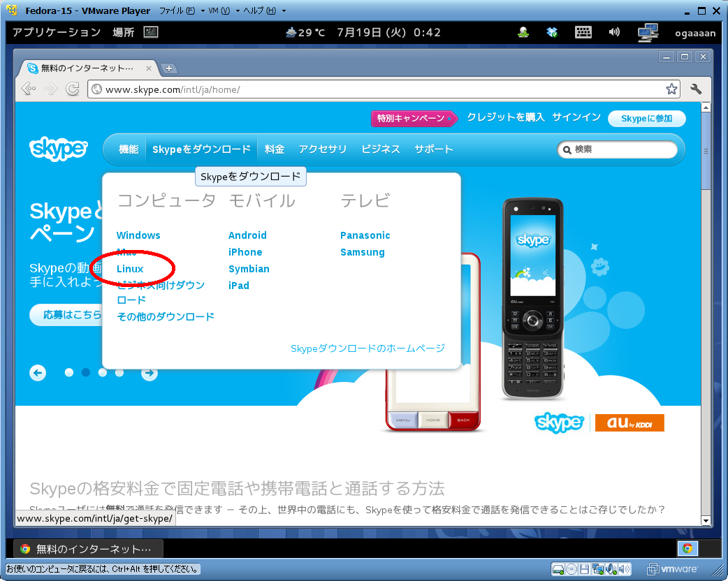
Task: Select the fourth carousel dot
Action: point(119,372)
